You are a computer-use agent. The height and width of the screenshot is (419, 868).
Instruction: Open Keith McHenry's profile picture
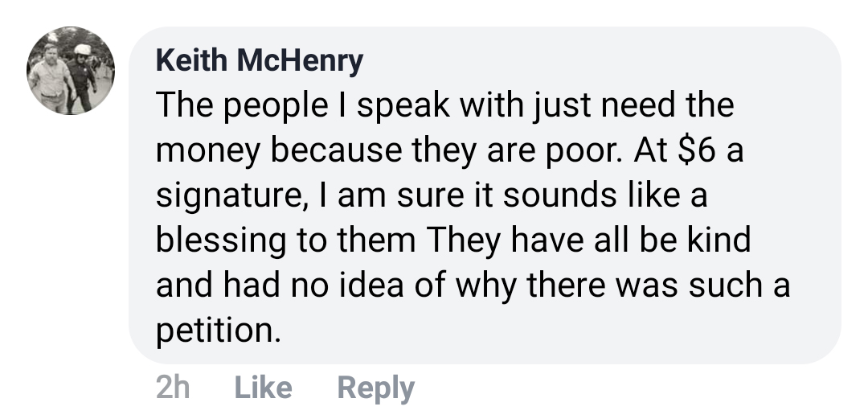[x=71, y=71]
